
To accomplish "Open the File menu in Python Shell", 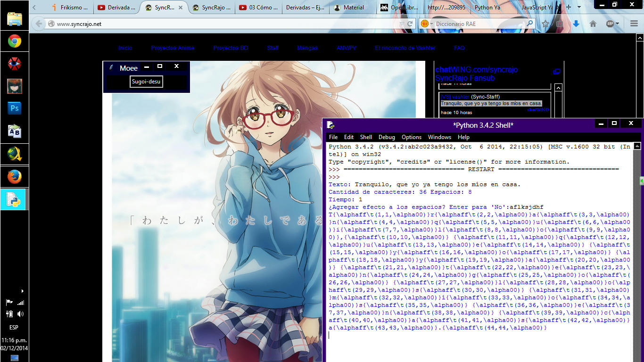I will pos(333,137).
